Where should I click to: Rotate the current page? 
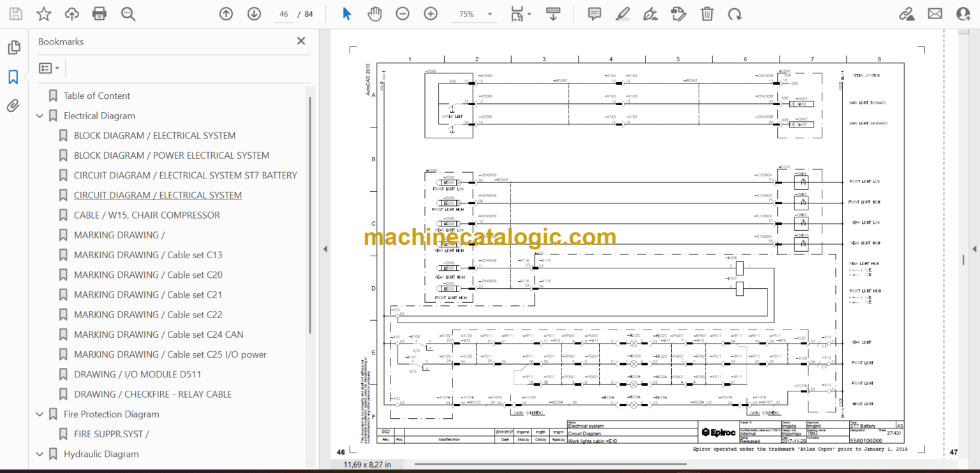[x=735, y=13]
